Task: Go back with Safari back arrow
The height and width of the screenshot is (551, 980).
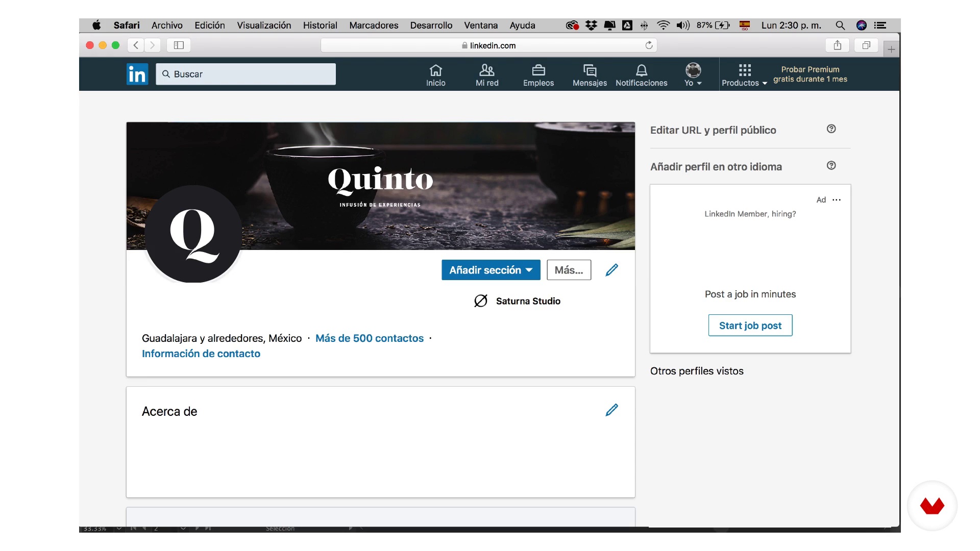Action: pyautogui.click(x=136, y=45)
